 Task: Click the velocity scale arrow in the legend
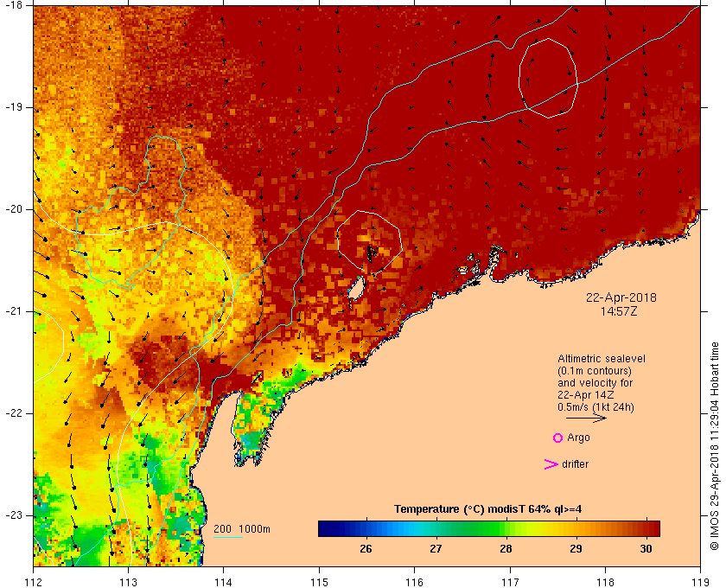click(x=586, y=418)
